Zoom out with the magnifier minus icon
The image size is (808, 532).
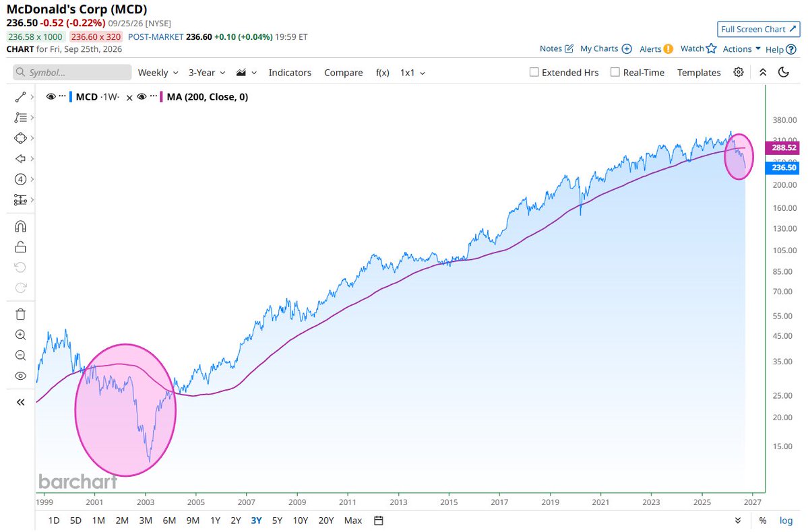click(x=20, y=356)
